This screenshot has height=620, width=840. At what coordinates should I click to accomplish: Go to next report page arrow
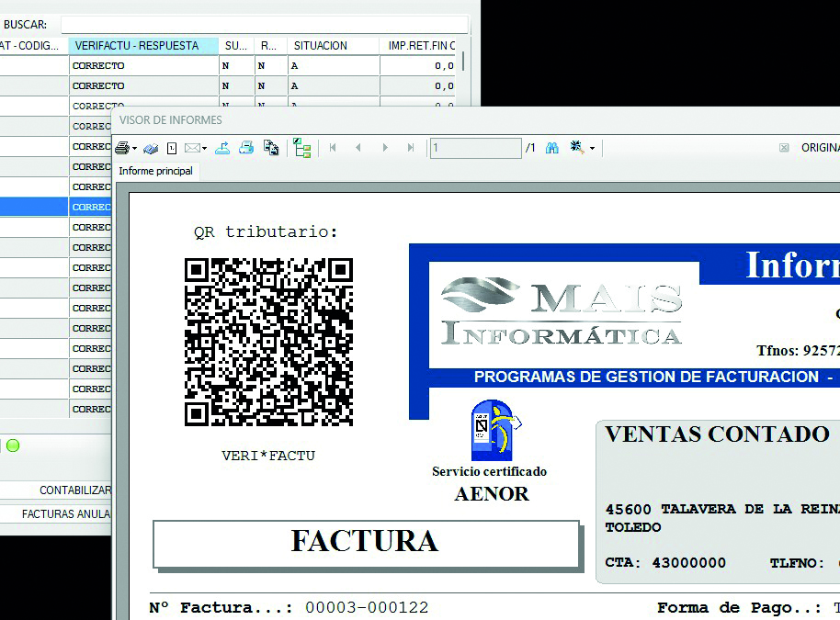(385, 148)
